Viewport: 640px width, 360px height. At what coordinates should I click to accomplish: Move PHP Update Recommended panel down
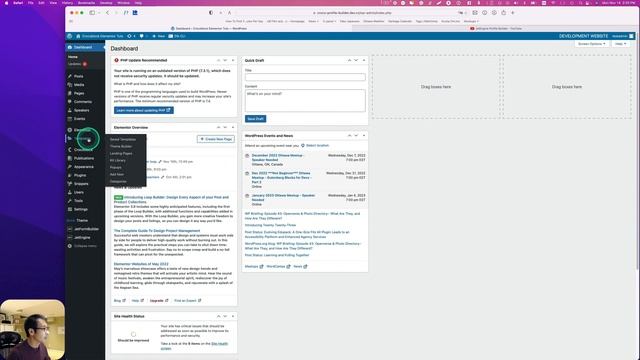225,60
